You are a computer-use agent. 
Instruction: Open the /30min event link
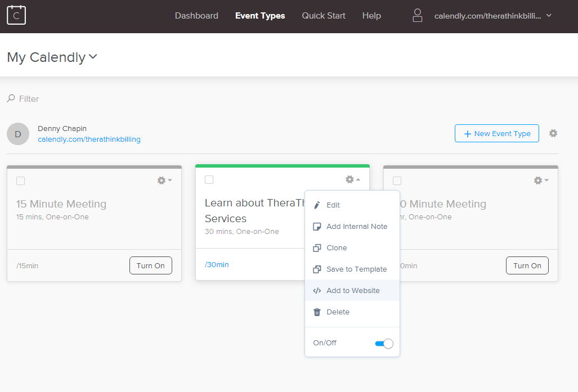coord(217,264)
